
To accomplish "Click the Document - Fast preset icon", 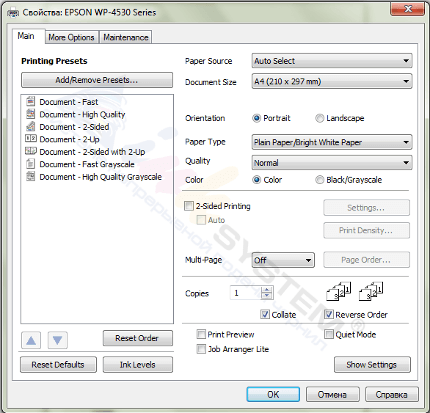I will point(30,101).
